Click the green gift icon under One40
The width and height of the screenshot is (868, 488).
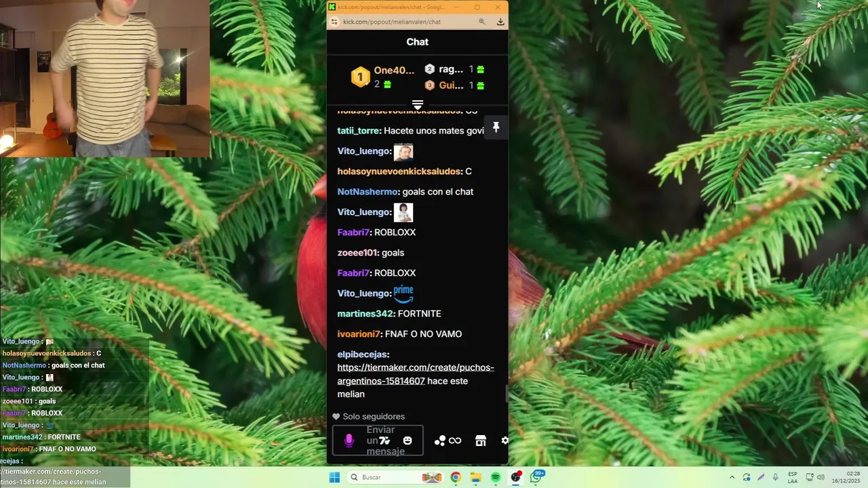(x=388, y=85)
